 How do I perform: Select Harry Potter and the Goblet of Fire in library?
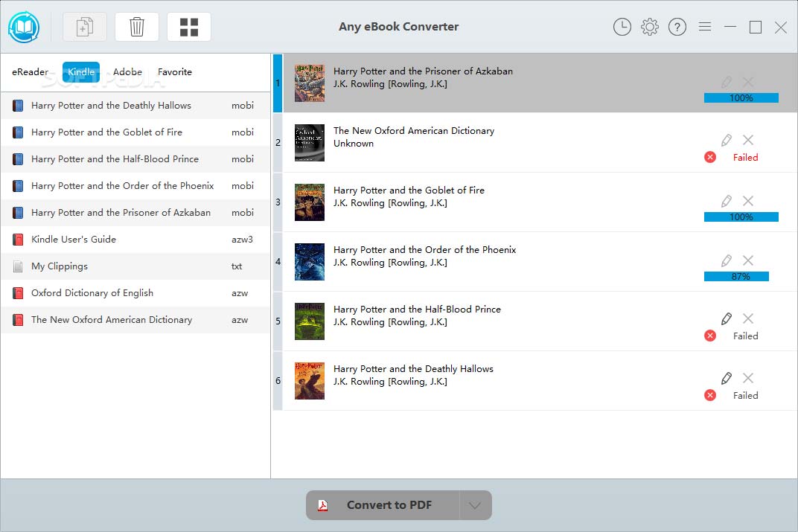coord(135,132)
